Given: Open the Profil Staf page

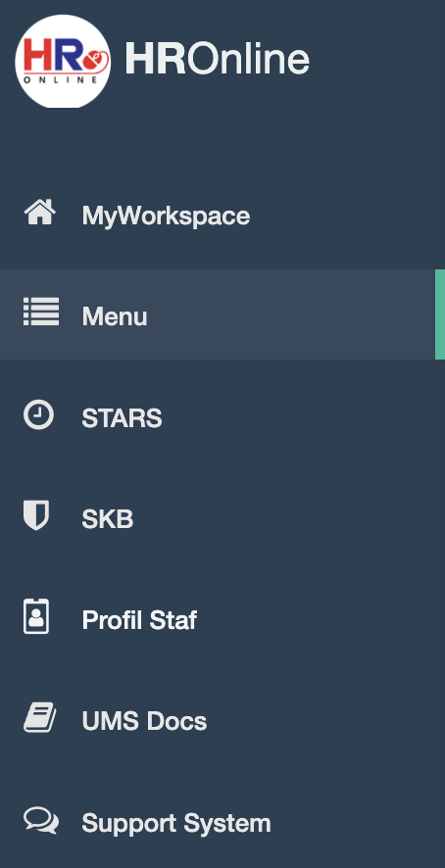Looking at the screenshot, I should tap(139, 620).
